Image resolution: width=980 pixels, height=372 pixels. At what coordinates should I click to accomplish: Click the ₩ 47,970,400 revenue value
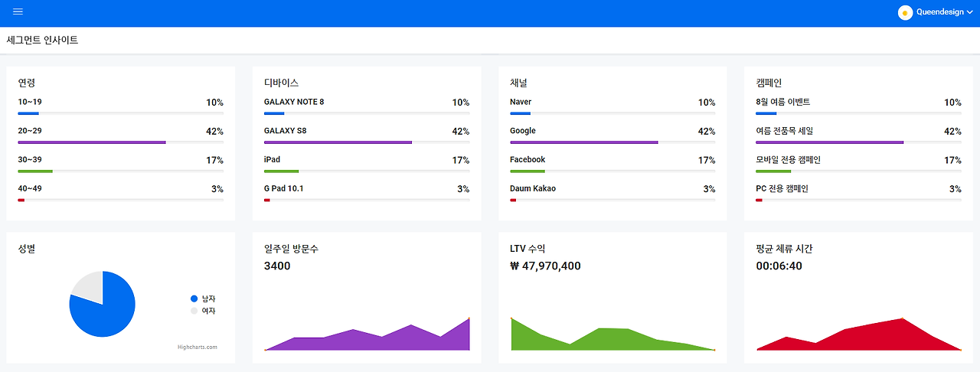(x=545, y=266)
